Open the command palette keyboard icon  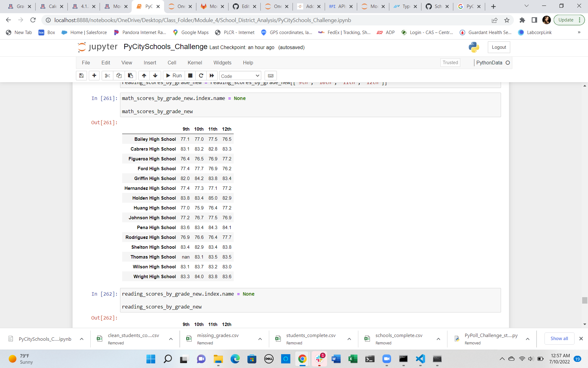click(271, 75)
